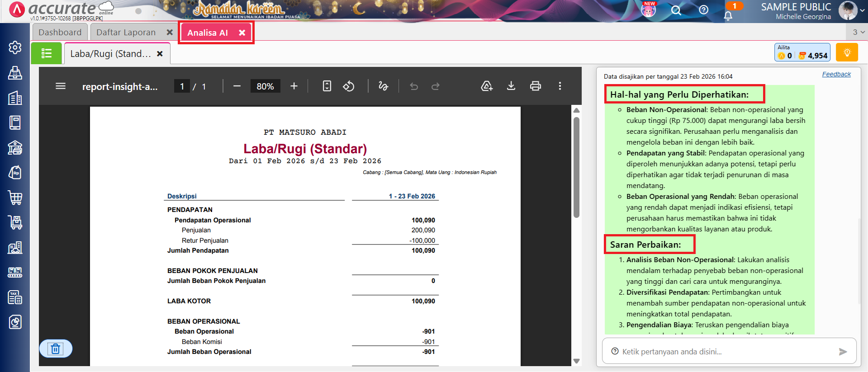Image resolution: width=868 pixels, height=372 pixels.
Task: Print the Laba/Rugi report
Action: click(535, 86)
